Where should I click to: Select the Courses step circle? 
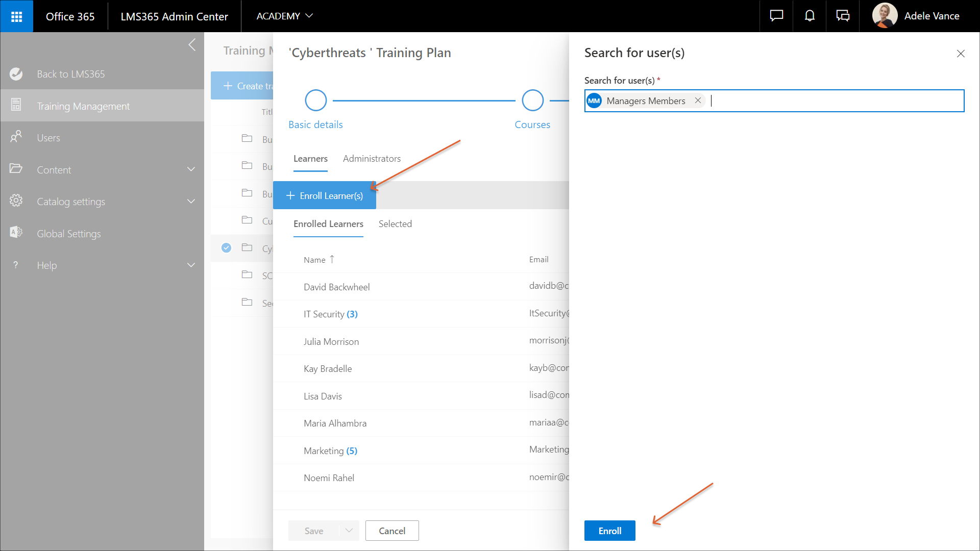click(x=532, y=101)
